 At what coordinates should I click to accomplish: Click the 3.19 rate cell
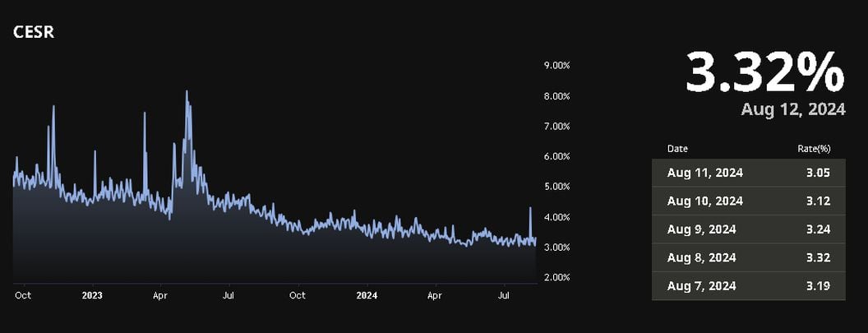818,286
